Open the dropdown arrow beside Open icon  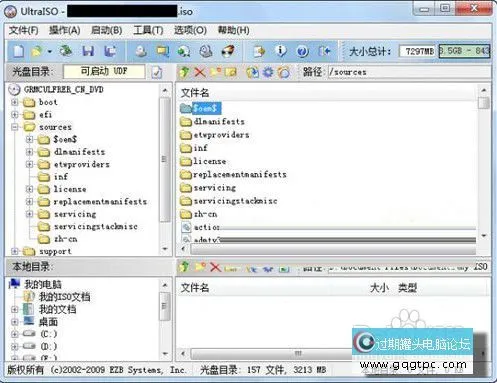[x=49, y=51]
